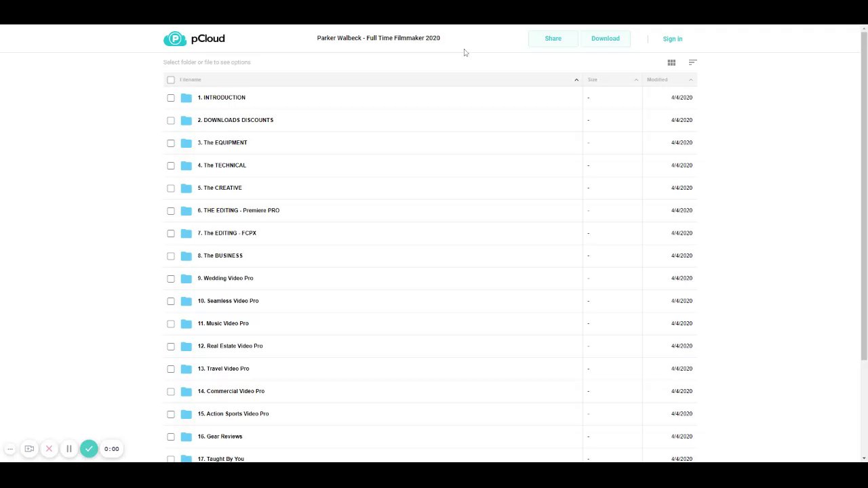Toggle Filename column sort arrow
The width and height of the screenshot is (868, 488).
click(576, 80)
